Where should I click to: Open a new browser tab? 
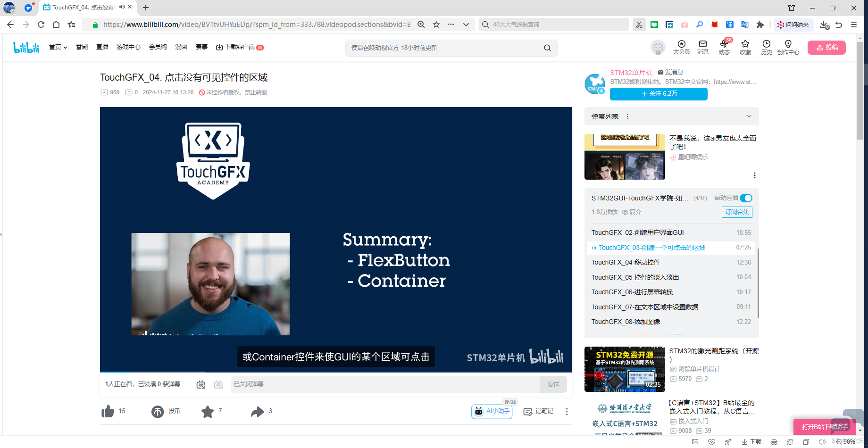coord(146,8)
